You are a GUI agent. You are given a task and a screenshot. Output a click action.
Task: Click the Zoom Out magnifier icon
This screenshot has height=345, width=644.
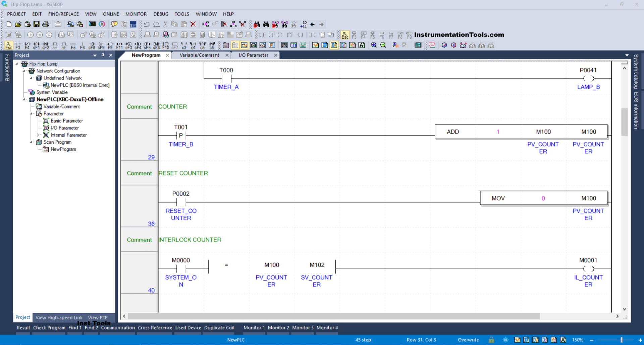(383, 45)
